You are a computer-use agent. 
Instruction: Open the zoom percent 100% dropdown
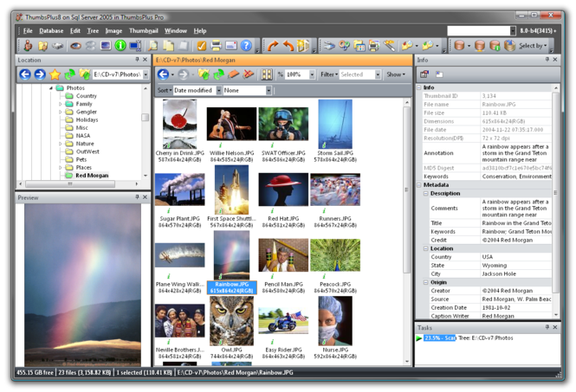tap(312, 74)
